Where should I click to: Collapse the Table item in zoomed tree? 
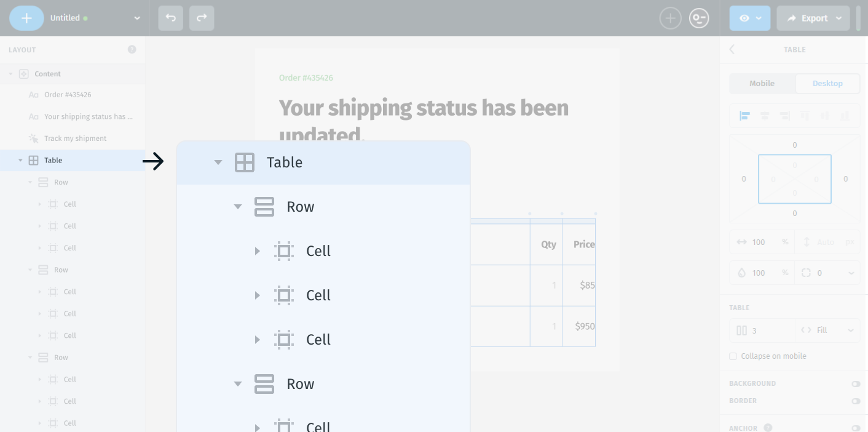click(x=218, y=162)
